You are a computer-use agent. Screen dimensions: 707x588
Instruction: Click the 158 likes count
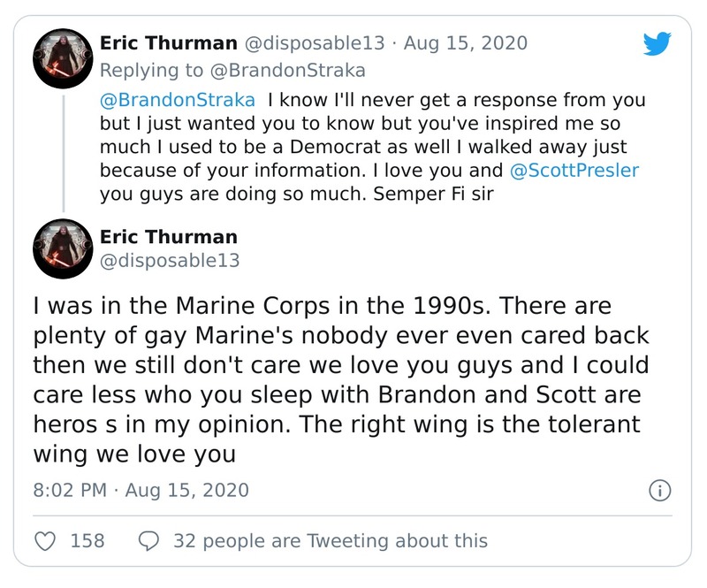(87, 539)
